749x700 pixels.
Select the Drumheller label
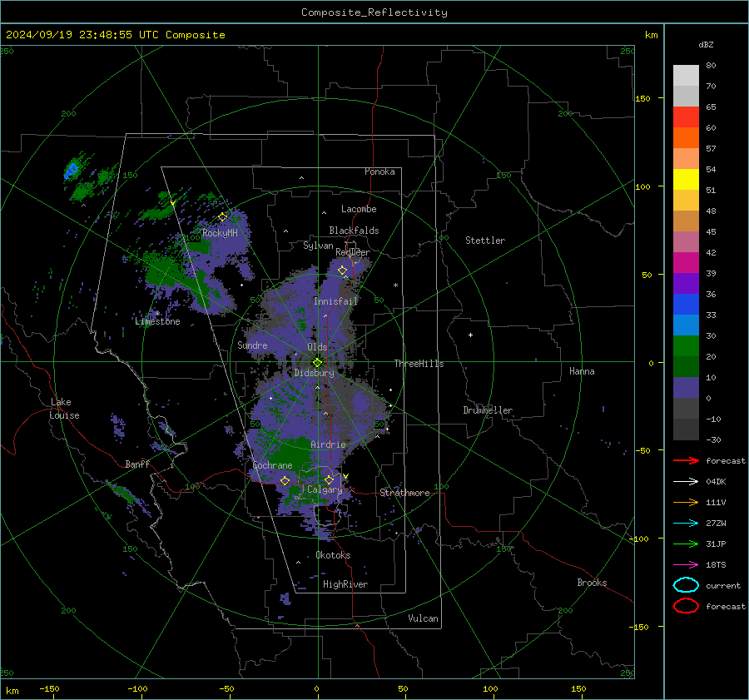[x=488, y=410]
